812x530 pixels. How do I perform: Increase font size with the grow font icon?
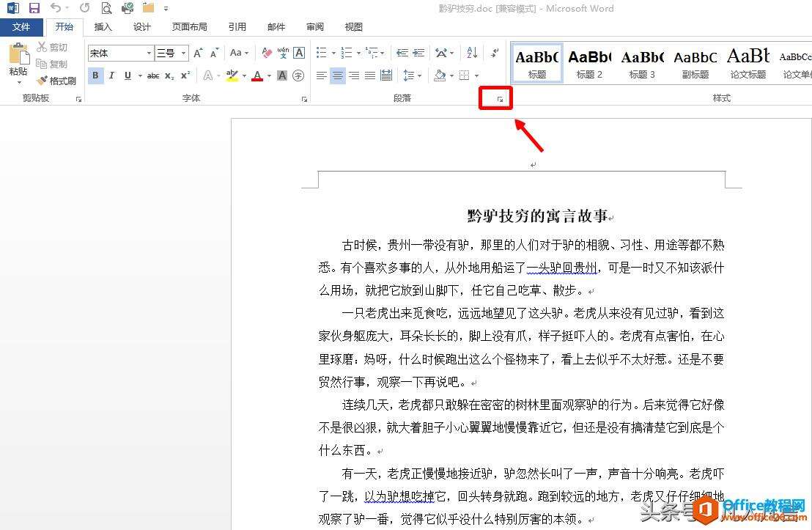[198, 53]
